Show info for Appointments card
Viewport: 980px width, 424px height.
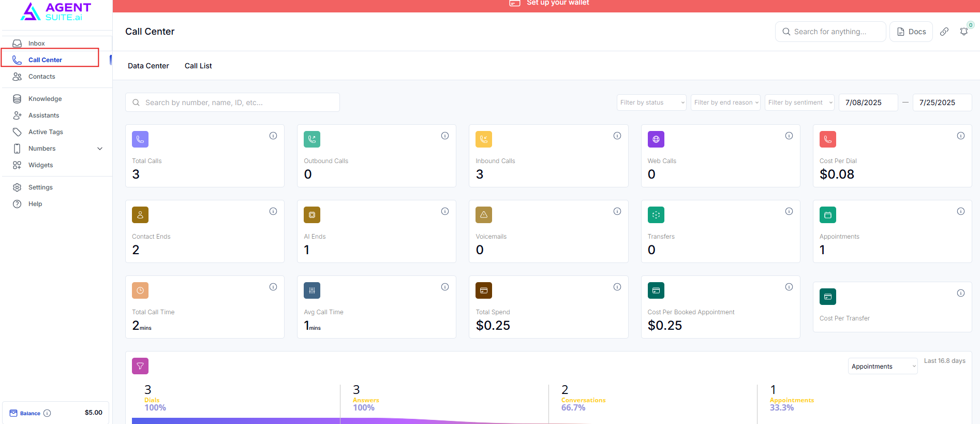[961, 211]
